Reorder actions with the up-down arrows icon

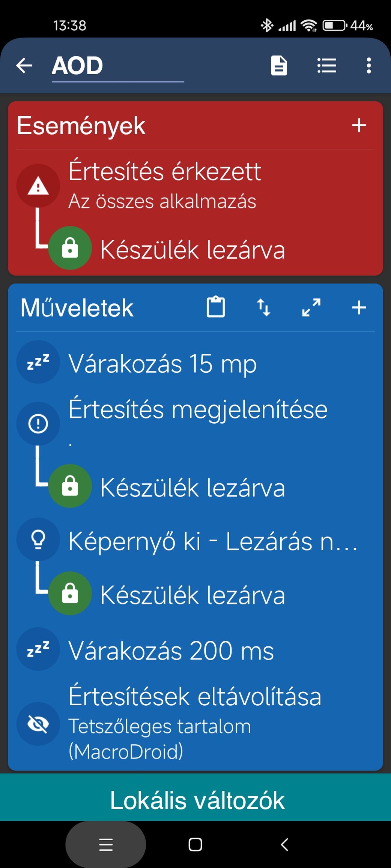coord(263,308)
